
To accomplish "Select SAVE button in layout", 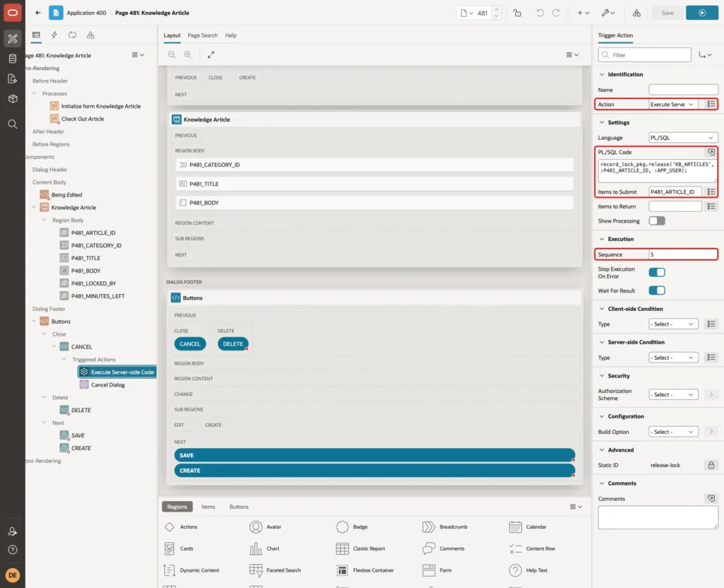I will pos(375,455).
